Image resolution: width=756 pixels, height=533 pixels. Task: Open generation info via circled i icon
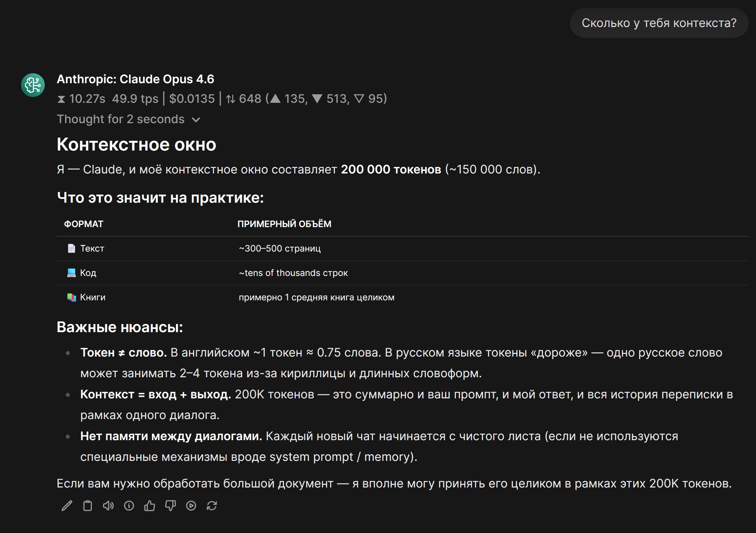pyautogui.click(x=129, y=506)
